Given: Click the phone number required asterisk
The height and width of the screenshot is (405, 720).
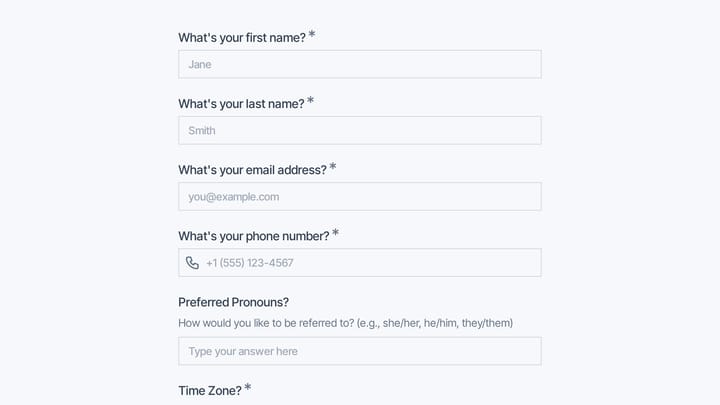Looking at the screenshot, I should click(x=336, y=232).
